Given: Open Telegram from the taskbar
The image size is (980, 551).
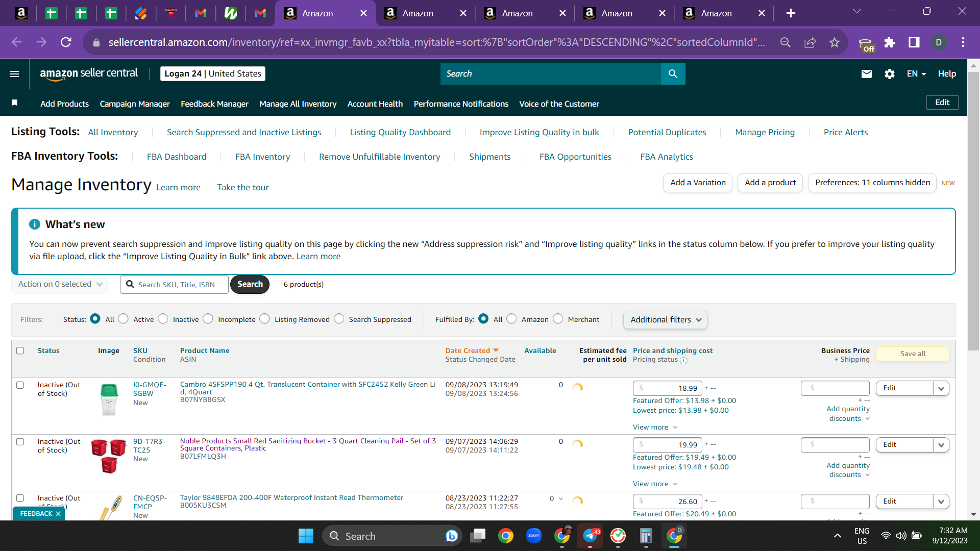Looking at the screenshot, I should (x=590, y=536).
